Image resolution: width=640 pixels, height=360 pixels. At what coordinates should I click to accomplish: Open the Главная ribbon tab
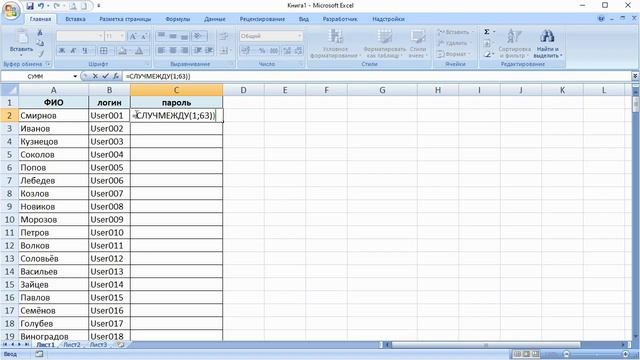pos(40,19)
